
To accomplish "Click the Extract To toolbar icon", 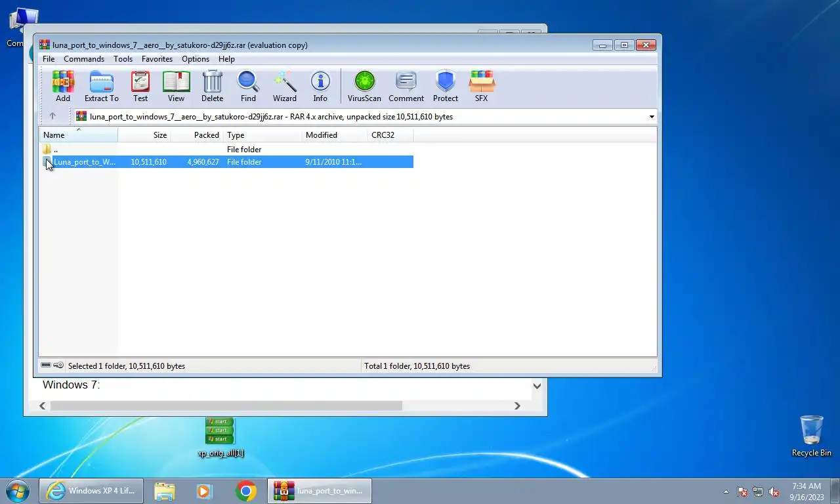I will coord(102,87).
